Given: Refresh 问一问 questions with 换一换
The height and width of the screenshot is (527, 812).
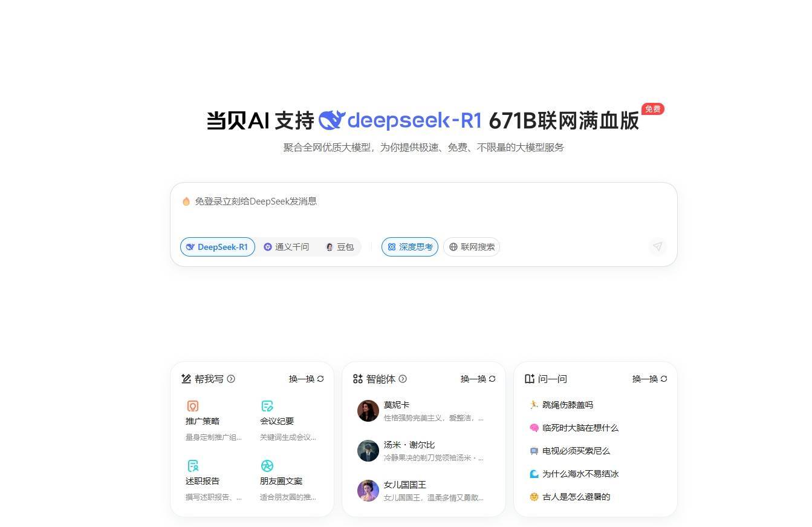Looking at the screenshot, I should tap(650, 379).
